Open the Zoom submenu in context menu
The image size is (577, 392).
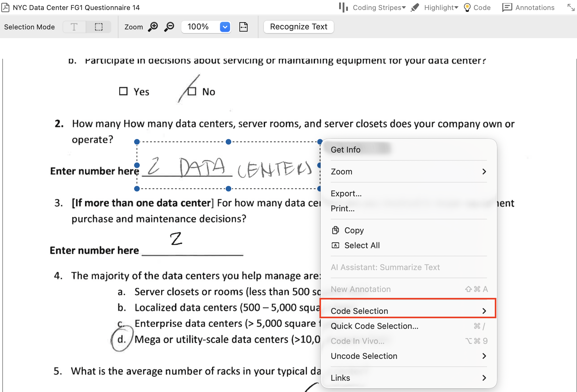pyautogui.click(x=409, y=172)
